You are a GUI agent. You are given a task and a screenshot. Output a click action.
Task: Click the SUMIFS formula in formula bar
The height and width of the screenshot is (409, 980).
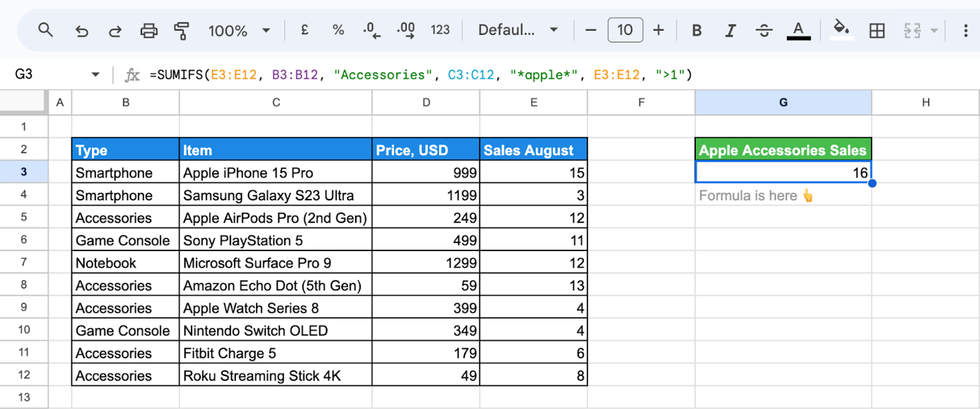click(x=421, y=75)
